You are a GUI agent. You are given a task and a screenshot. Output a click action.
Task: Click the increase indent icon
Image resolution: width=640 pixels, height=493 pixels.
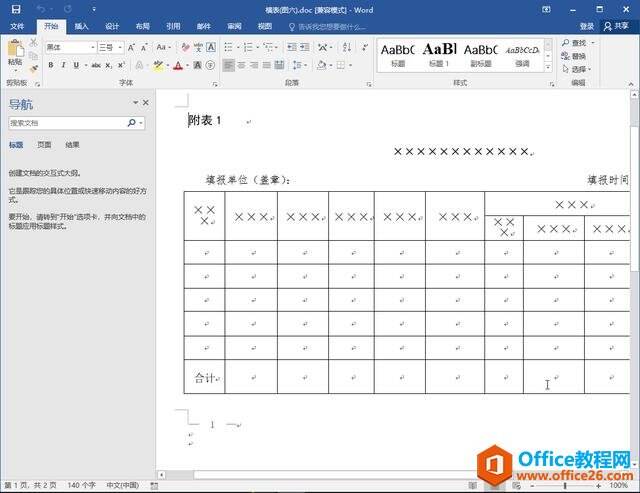coord(304,47)
